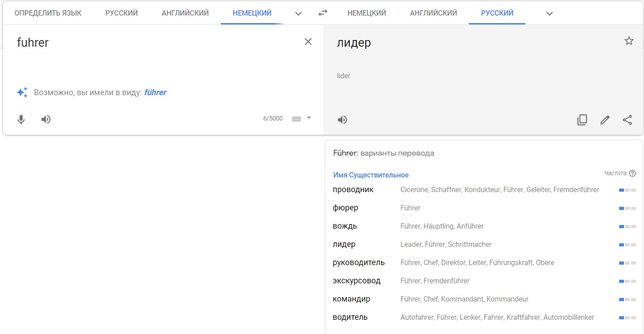This screenshot has height=334, width=644.
Task: Toggle the on-screen keyboard icon
Action: (296, 119)
